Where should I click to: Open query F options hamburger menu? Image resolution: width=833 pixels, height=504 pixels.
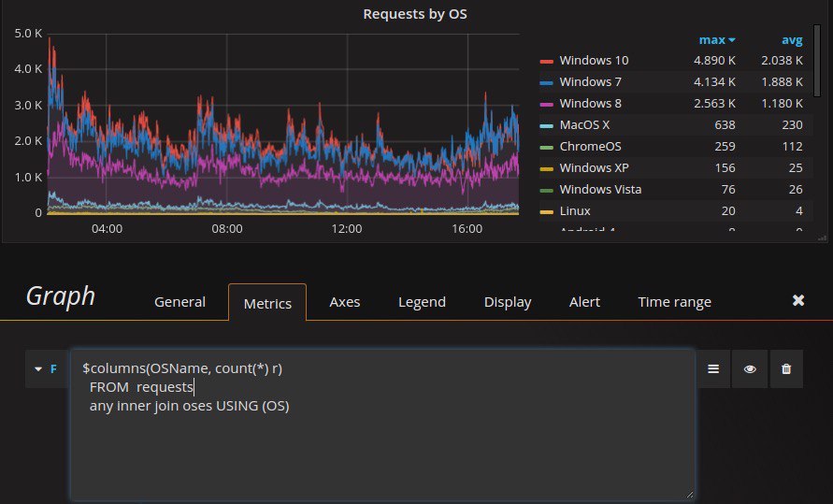pyautogui.click(x=713, y=368)
